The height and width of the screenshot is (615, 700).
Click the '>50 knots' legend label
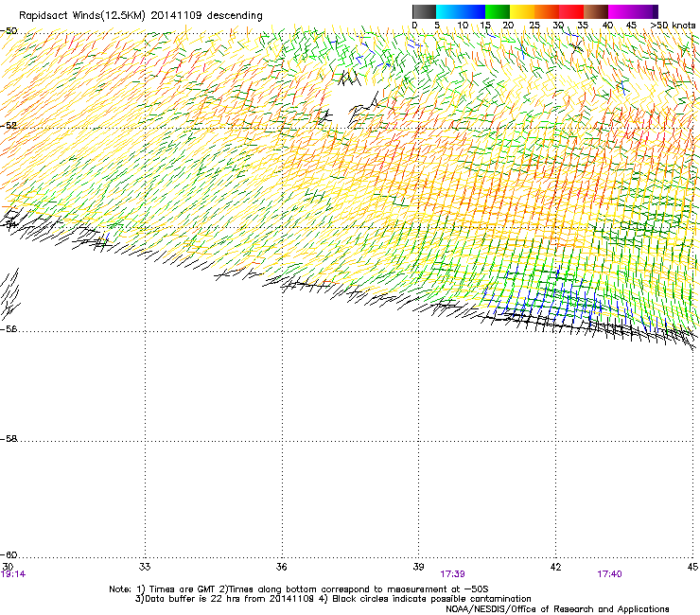(673, 26)
